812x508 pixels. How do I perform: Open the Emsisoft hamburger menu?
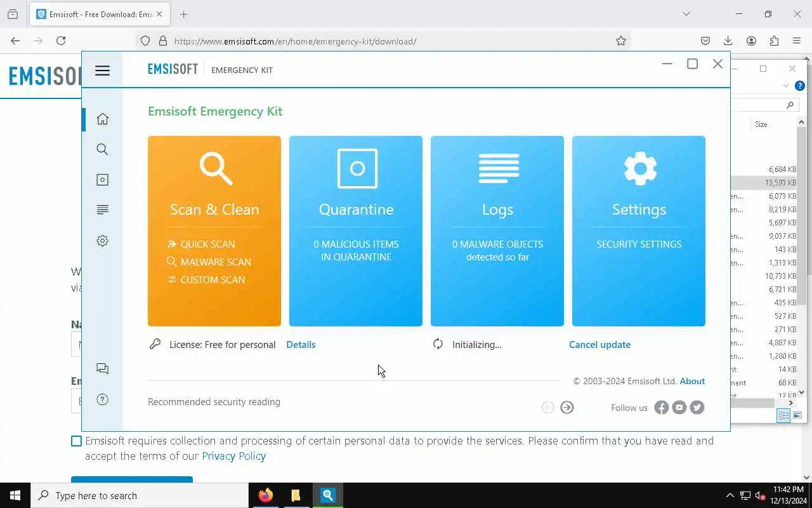point(102,70)
